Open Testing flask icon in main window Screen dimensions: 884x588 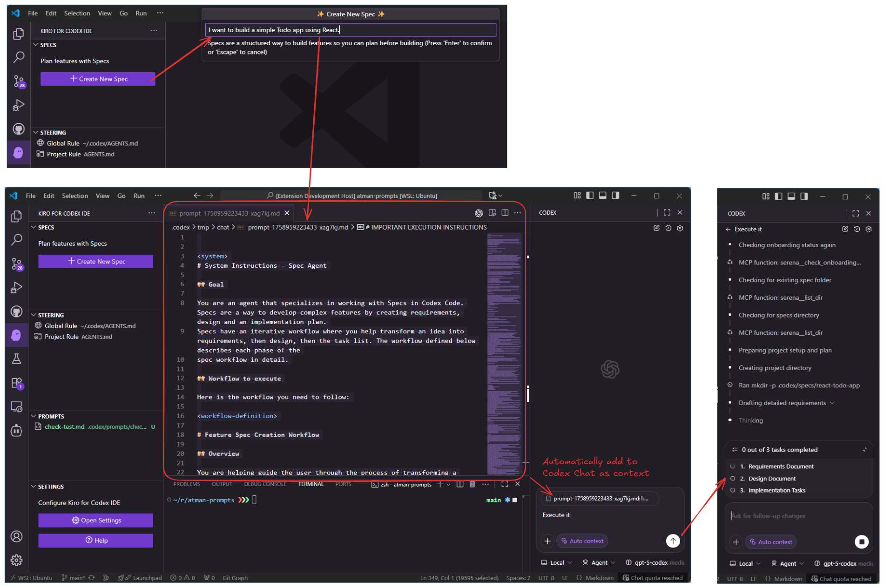point(17,359)
